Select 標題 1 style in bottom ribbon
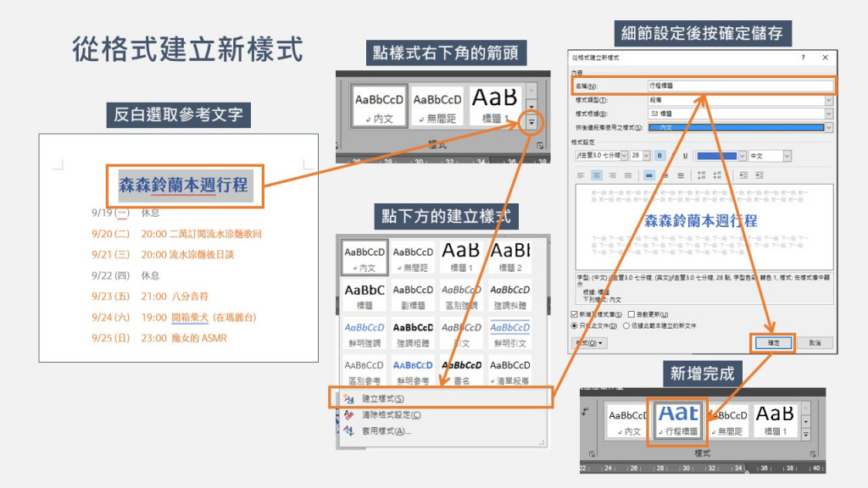 775,420
